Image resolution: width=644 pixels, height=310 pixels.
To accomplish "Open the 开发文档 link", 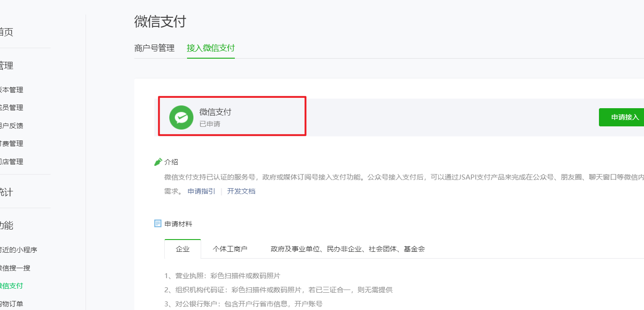I will pyautogui.click(x=241, y=191).
